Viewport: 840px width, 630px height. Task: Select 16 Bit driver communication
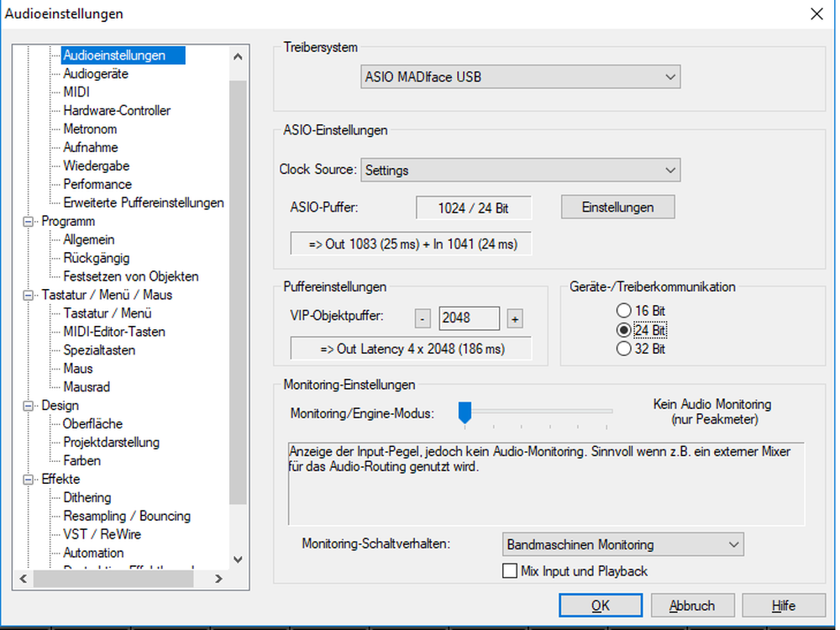click(x=624, y=311)
